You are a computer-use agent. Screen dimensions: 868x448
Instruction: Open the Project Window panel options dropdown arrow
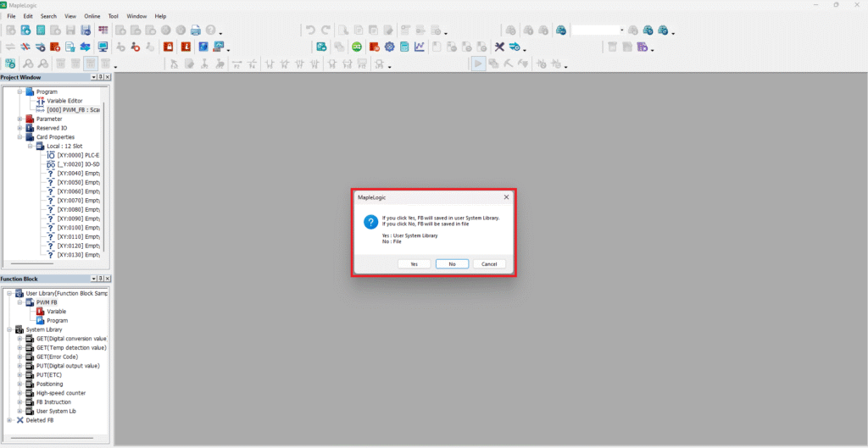click(93, 77)
